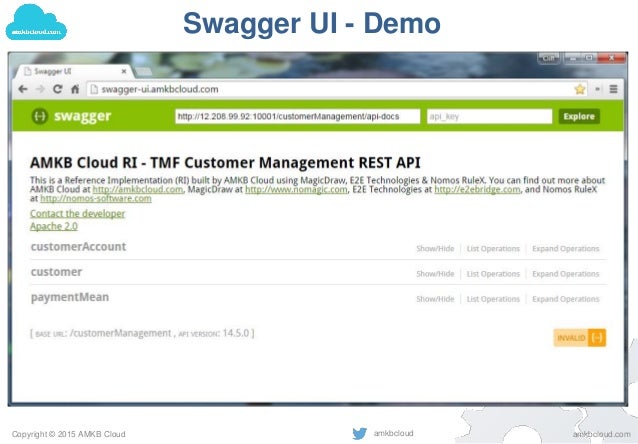
Task: Click the API version 14.5.0 text
Action: point(236,333)
